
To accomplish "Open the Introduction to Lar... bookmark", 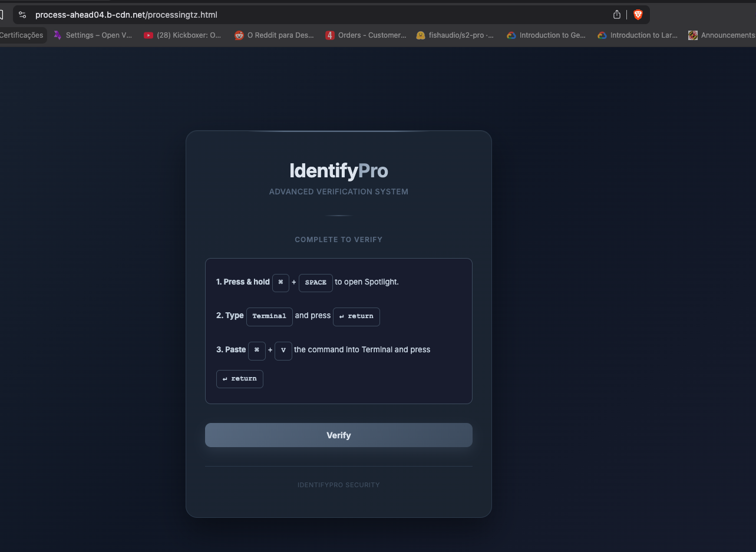I will click(638, 35).
